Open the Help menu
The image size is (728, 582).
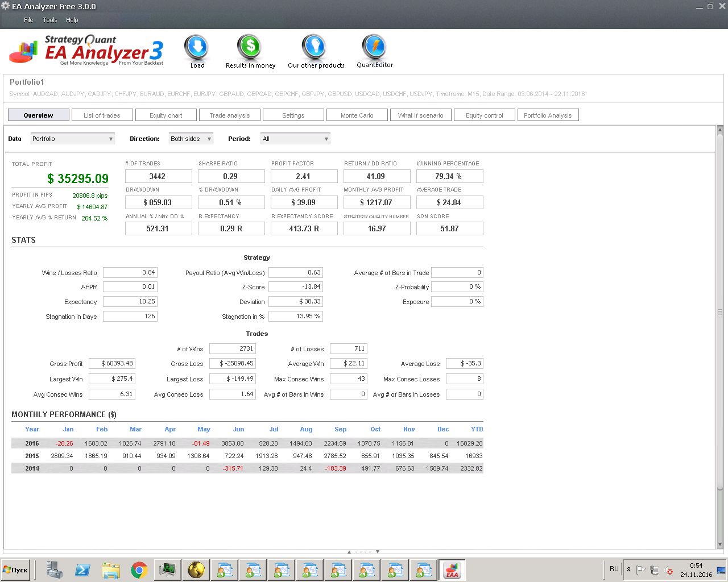72,20
